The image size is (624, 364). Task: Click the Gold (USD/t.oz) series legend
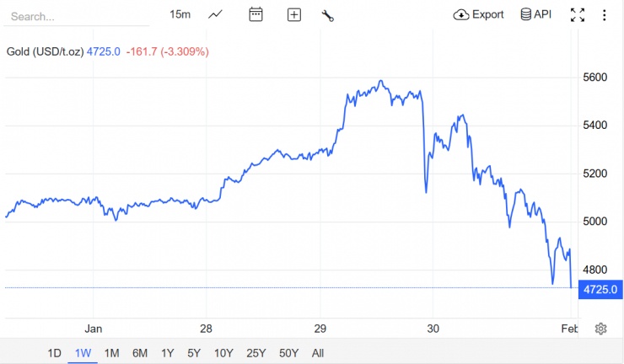click(x=45, y=51)
